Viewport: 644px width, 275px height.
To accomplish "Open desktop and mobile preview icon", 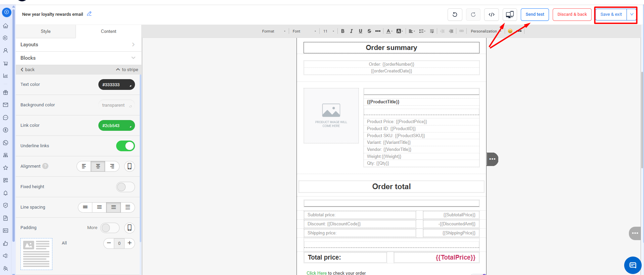I will click(x=510, y=14).
